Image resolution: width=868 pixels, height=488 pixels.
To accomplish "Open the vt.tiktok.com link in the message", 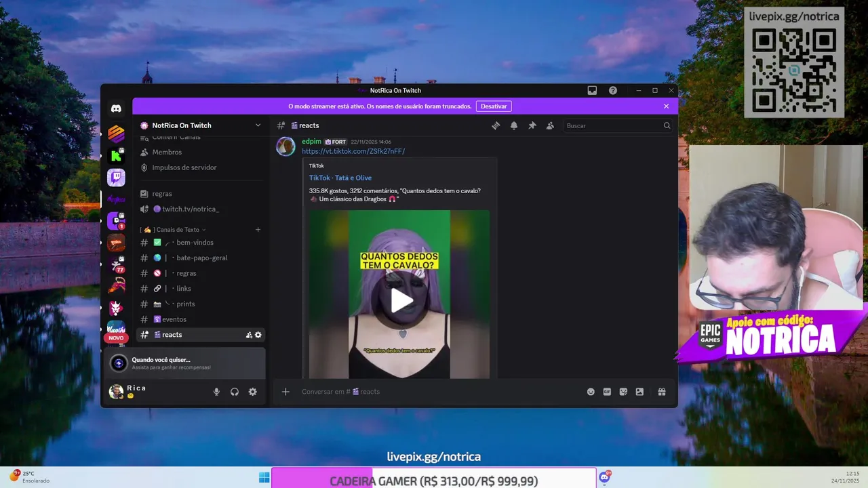I will click(x=353, y=151).
